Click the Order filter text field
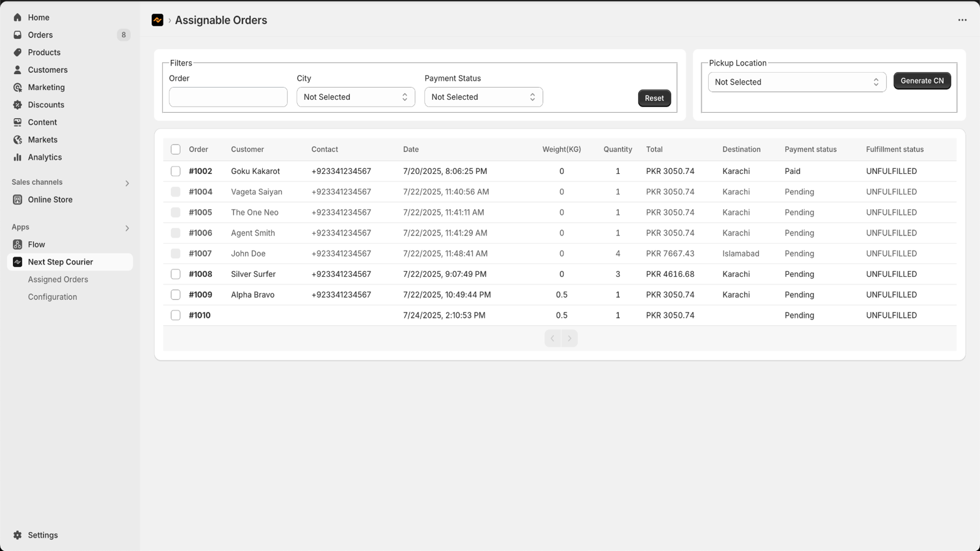The height and width of the screenshot is (551, 980). [x=228, y=97]
